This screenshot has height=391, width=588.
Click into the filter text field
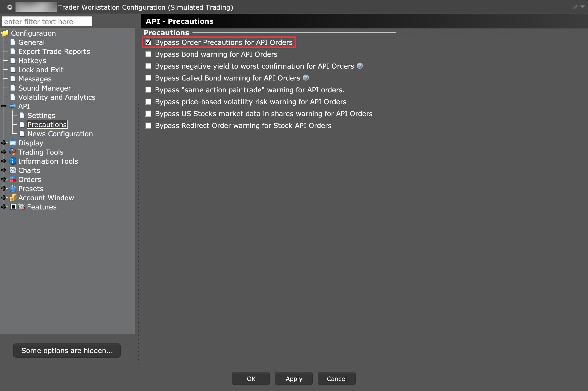47,21
